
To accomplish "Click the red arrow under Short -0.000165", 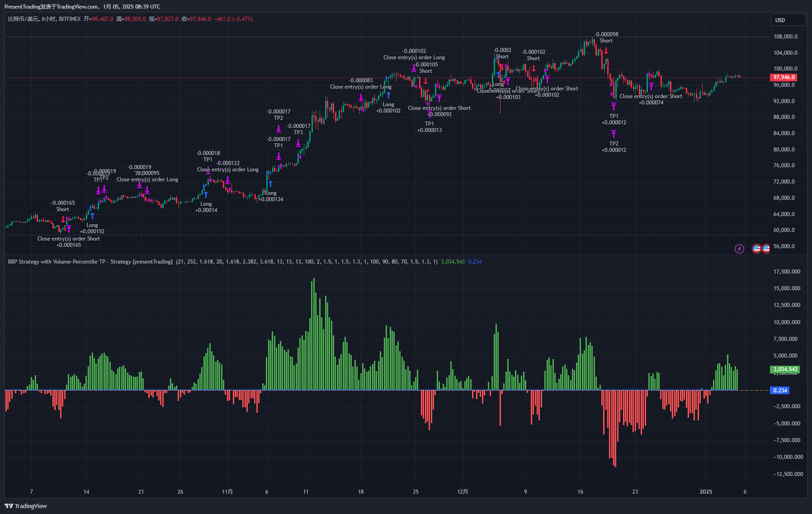I will (63, 219).
